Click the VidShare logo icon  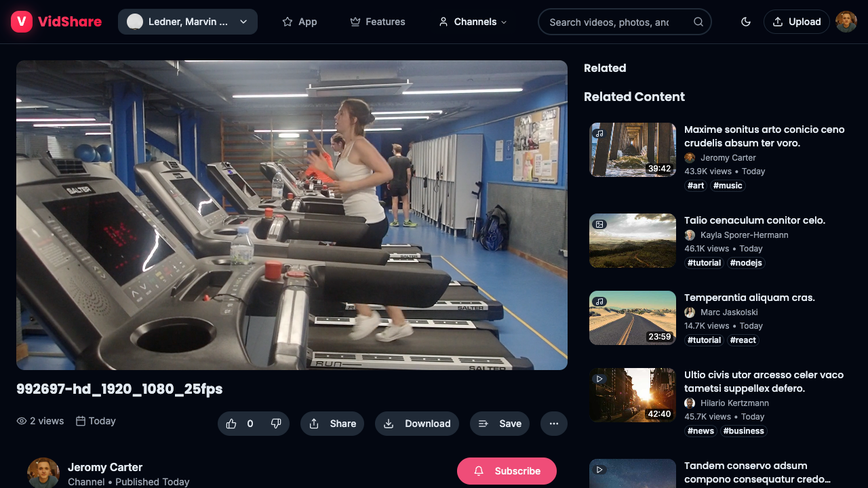pos(22,22)
